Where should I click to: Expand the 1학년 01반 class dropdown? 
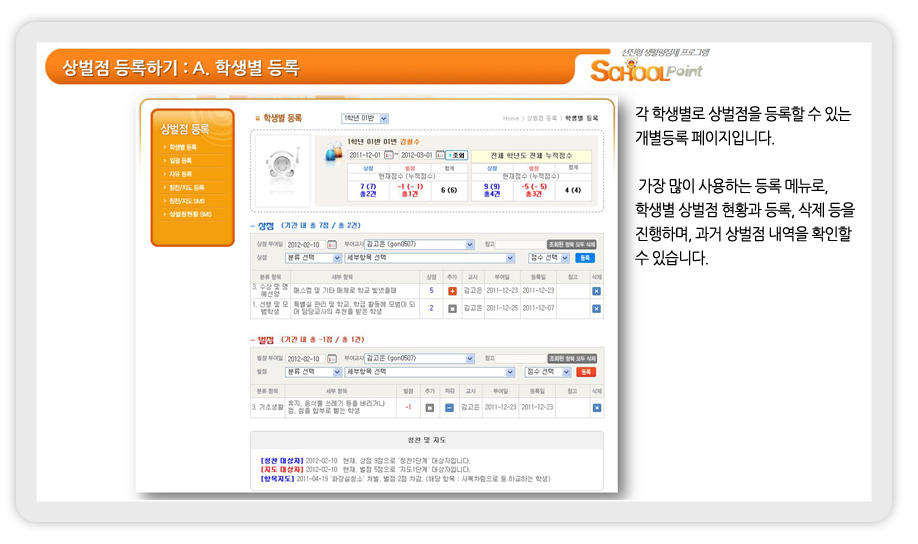[x=364, y=118]
